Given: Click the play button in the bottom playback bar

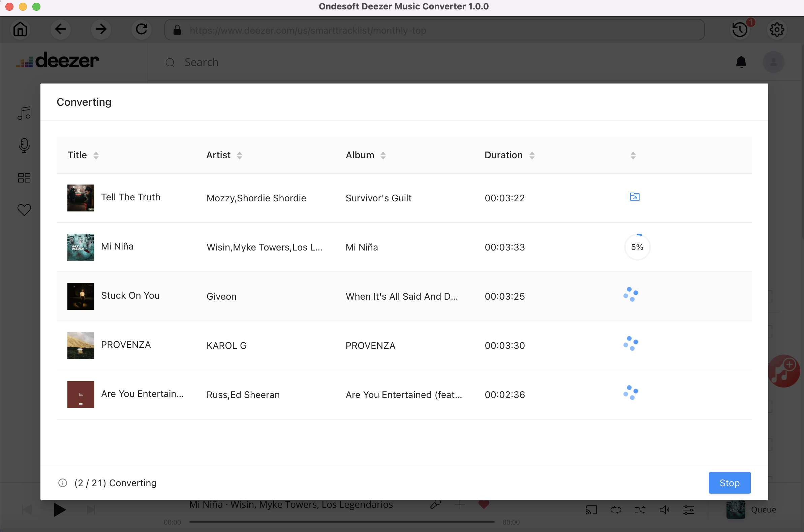Looking at the screenshot, I should click(x=58, y=509).
